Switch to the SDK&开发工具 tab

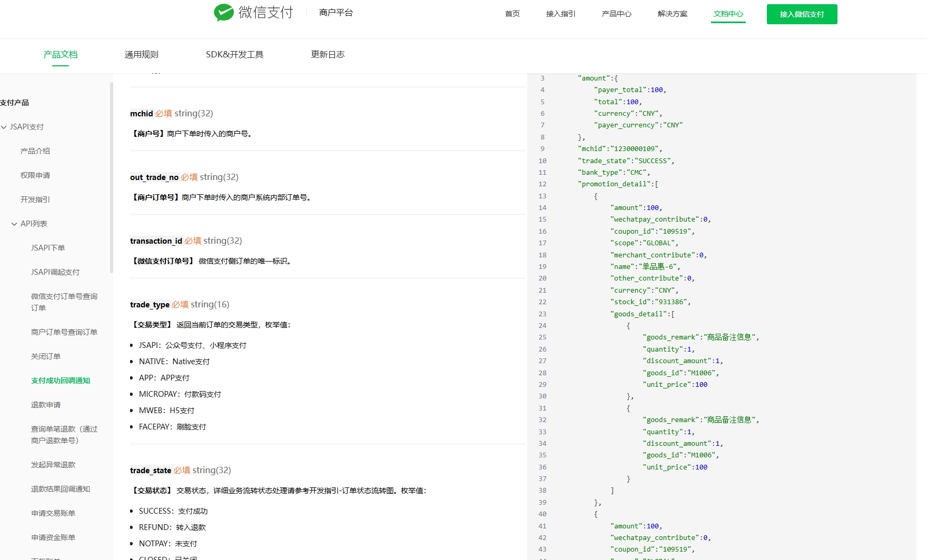[235, 54]
